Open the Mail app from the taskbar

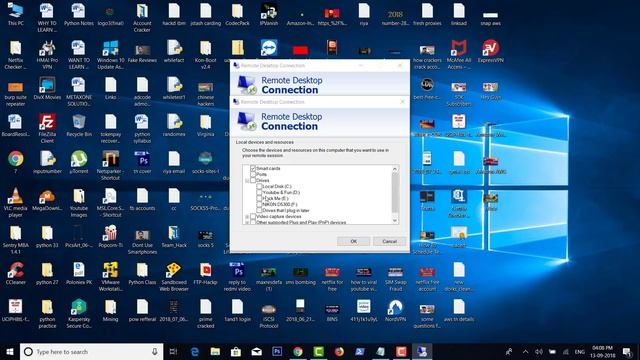coord(256,351)
